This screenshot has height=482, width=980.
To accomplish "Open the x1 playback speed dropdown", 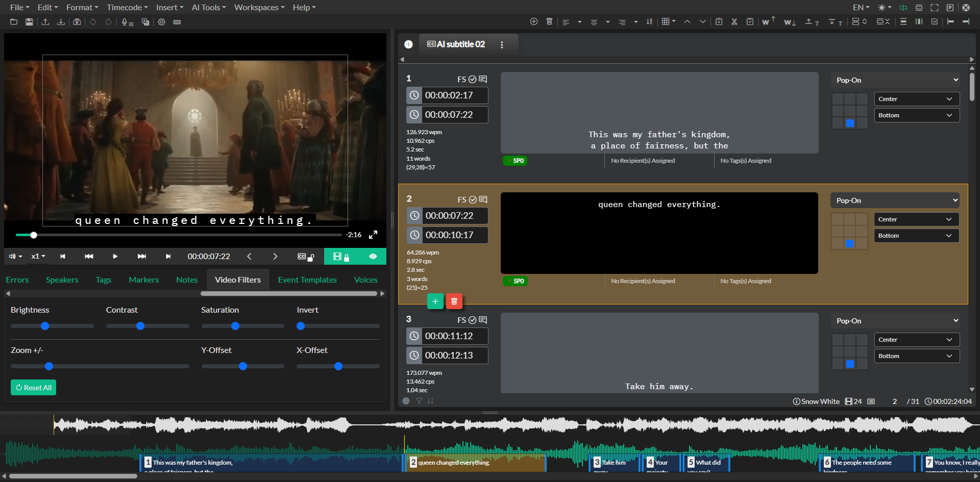I will pyautogui.click(x=38, y=256).
